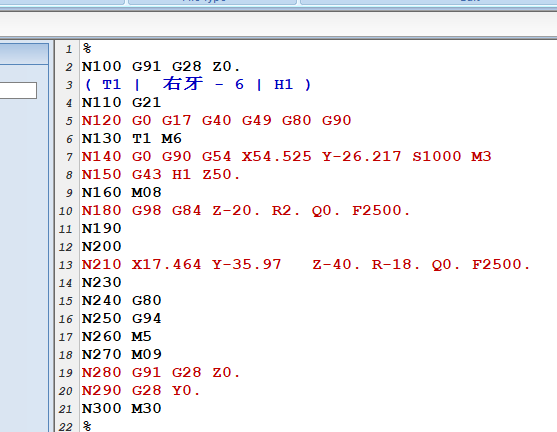Viewport: 557px width, 432px height.
Task: Select line N120 G0 G17 G40 G49
Action: point(216,121)
